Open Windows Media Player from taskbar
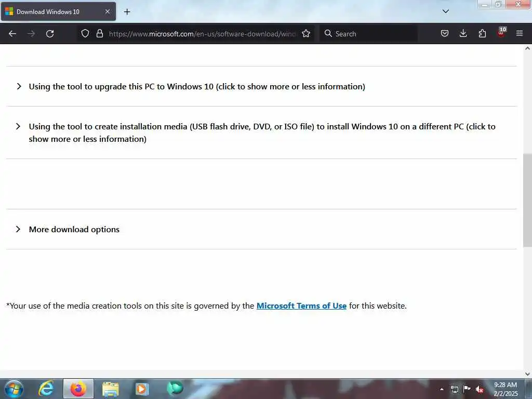The width and height of the screenshot is (532, 399). point(142,389)
